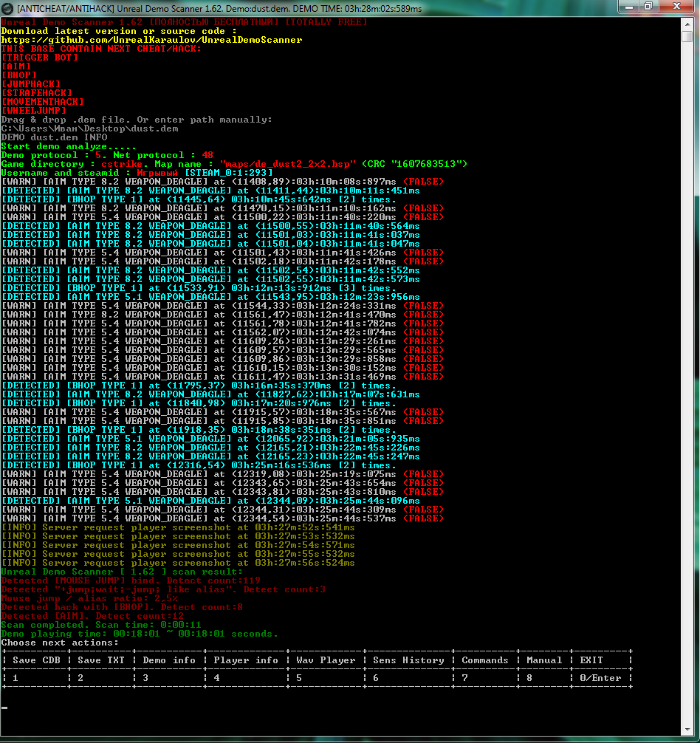Screen dimensions: 700x743
Task: Click "THIS BASE CONTAIN NEXT CHEAT/HACK:" line
Action: pyautogui.click(x=101, y=48)
